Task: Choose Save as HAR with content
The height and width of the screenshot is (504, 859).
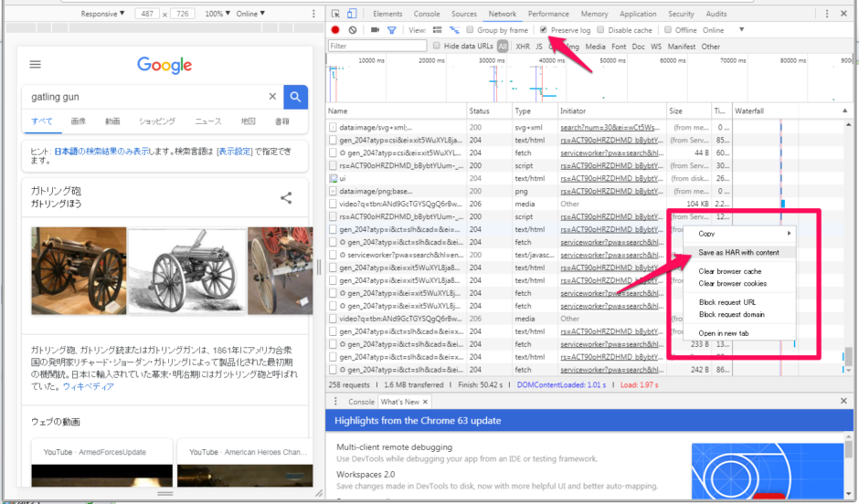Action: [x=738, y=253]
